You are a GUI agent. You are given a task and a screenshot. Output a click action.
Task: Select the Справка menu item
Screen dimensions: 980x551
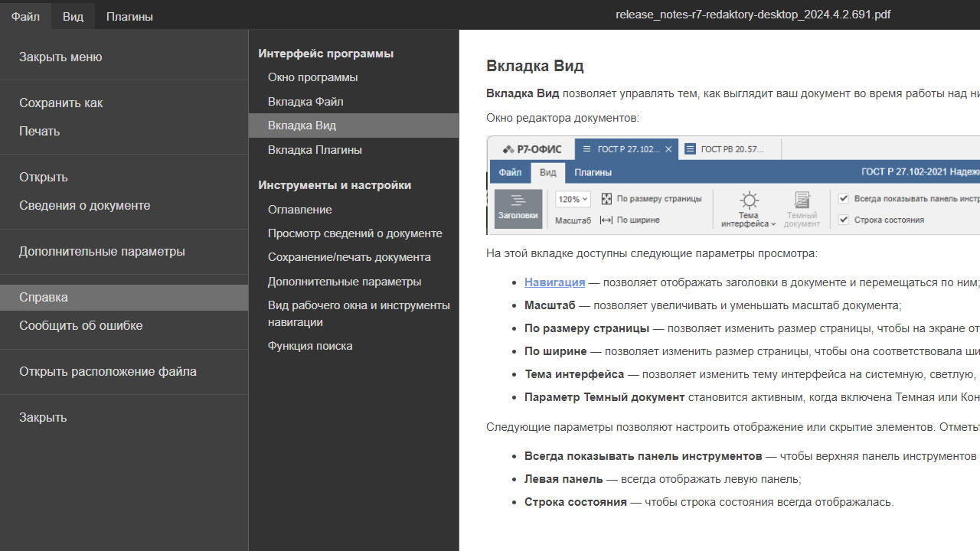tap(124, 297)
